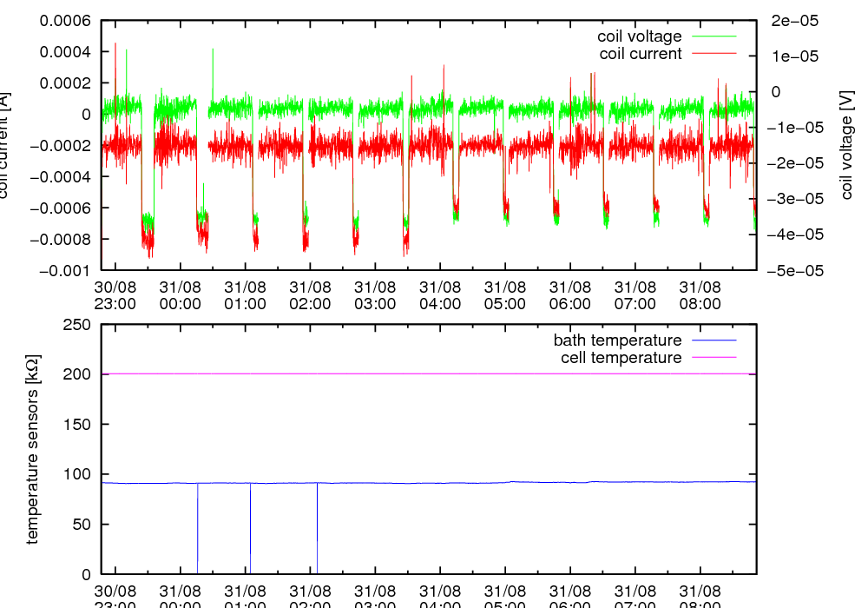Pick the magenta cell temperature legend line sample
868x608 pixels.
[x=713, y=358]
